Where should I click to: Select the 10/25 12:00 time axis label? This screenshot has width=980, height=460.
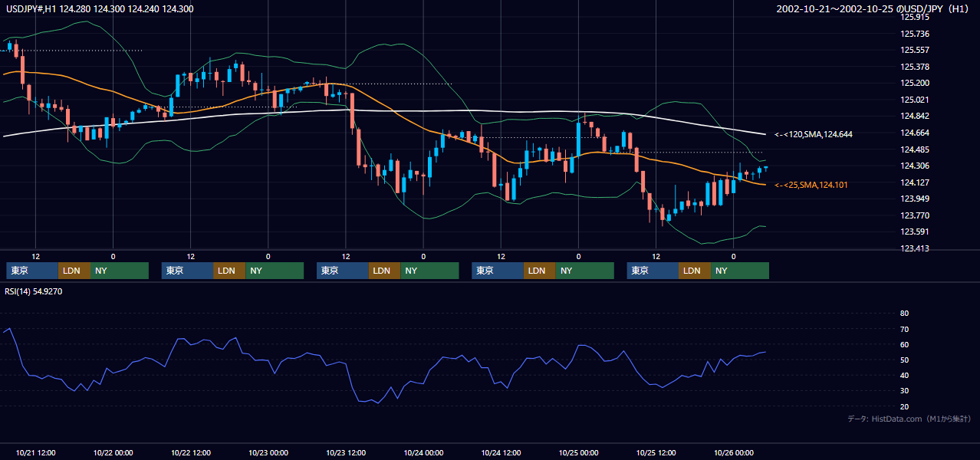[x=656, y=452]
